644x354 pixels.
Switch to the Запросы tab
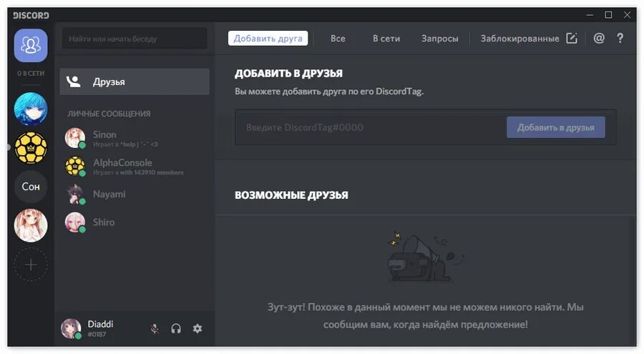439,38
